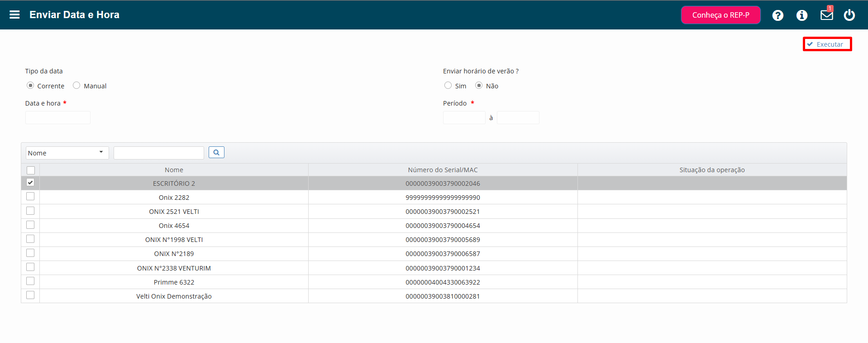Open the Nome filter dropdown
The image size is (868, 343).
[67, 153]
